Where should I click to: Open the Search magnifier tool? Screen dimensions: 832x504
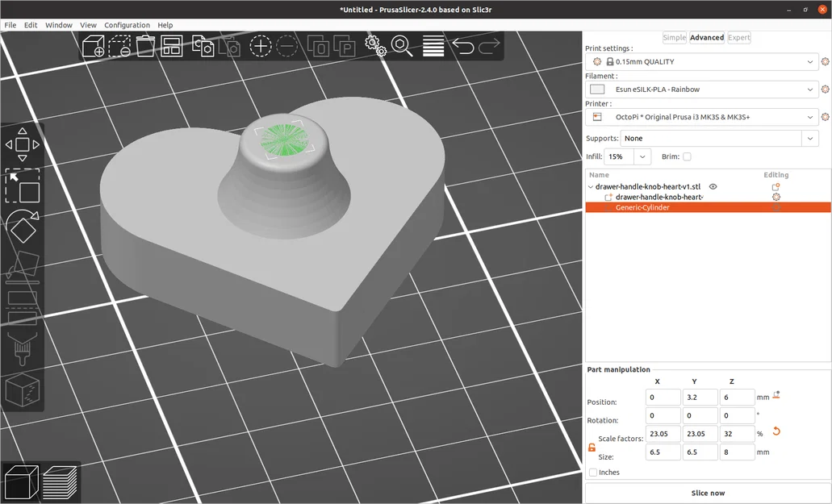tap(402, 46)
